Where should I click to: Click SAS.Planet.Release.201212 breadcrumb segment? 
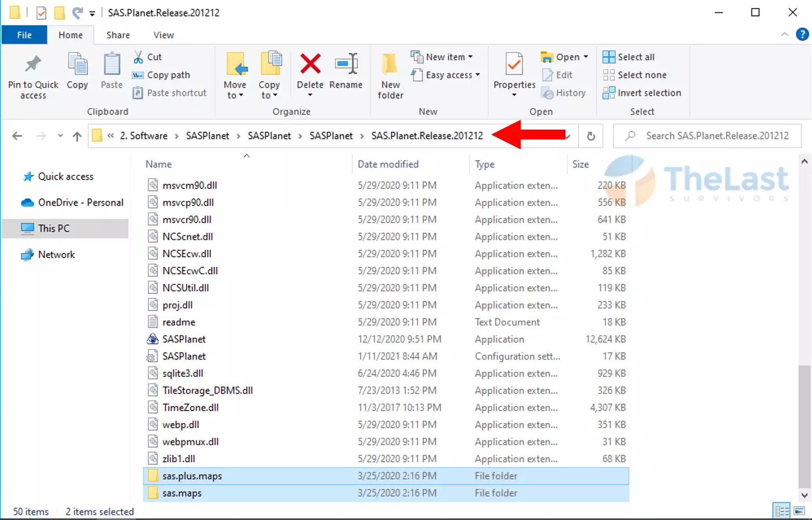427,136
